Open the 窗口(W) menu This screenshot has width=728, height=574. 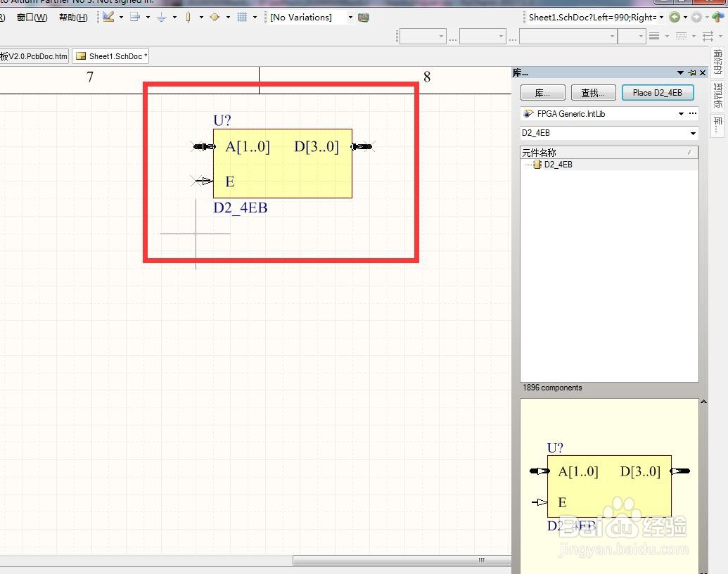click(x=32, y=17)
